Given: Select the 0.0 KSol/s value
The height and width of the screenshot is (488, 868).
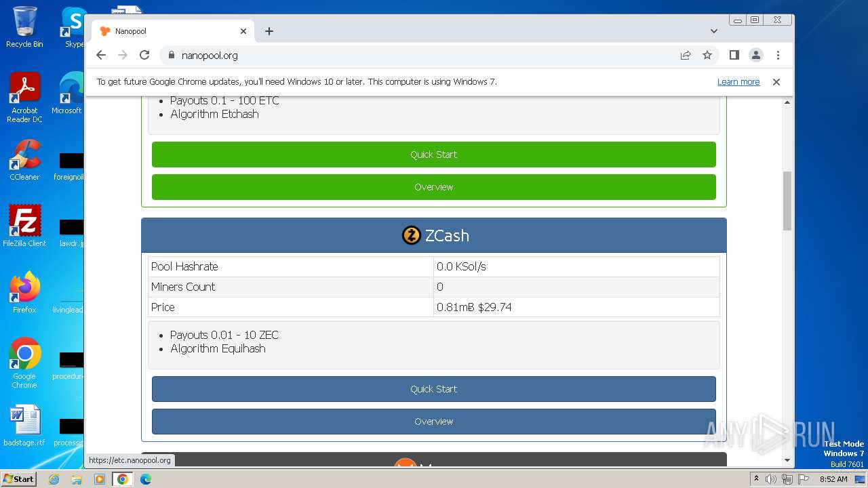Looking at the screenshot, I should point(461,266).
